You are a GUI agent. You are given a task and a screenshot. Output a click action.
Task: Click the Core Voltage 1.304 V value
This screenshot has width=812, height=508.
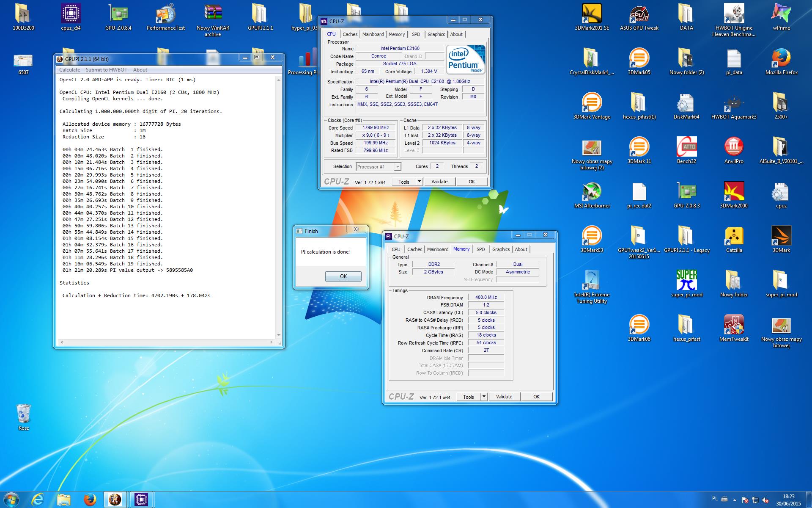click(x=429, y=72)
